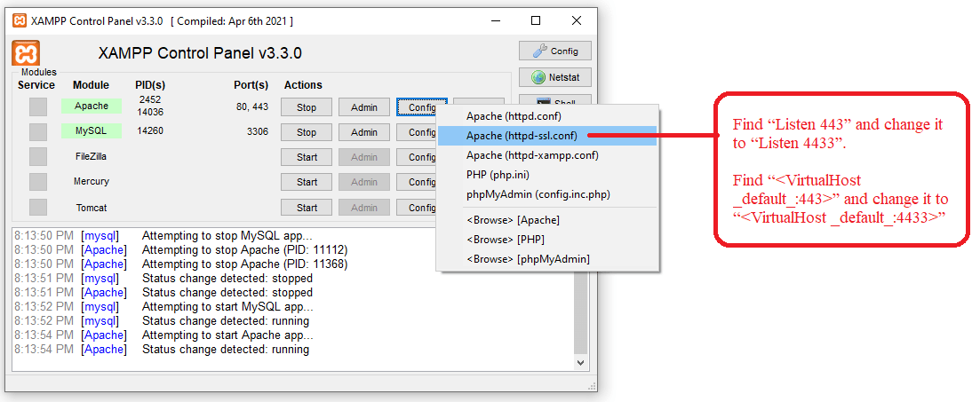This screenshot has height=402, width=980.
Task: Click the large orange XAMPP logo in the panel
Action: pos(26,52)
